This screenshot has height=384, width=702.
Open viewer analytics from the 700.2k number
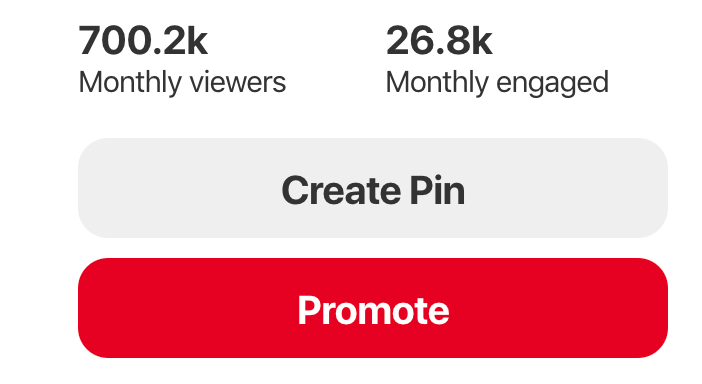143,41
